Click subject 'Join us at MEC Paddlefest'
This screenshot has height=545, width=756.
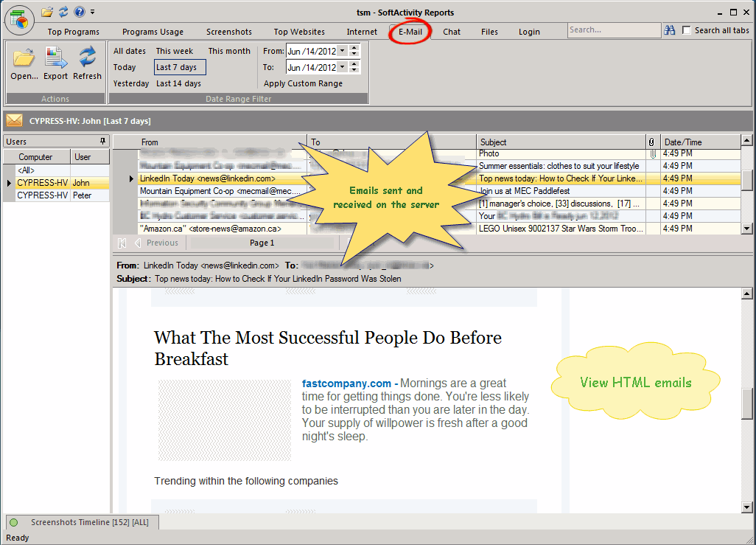tap(524, 191)
